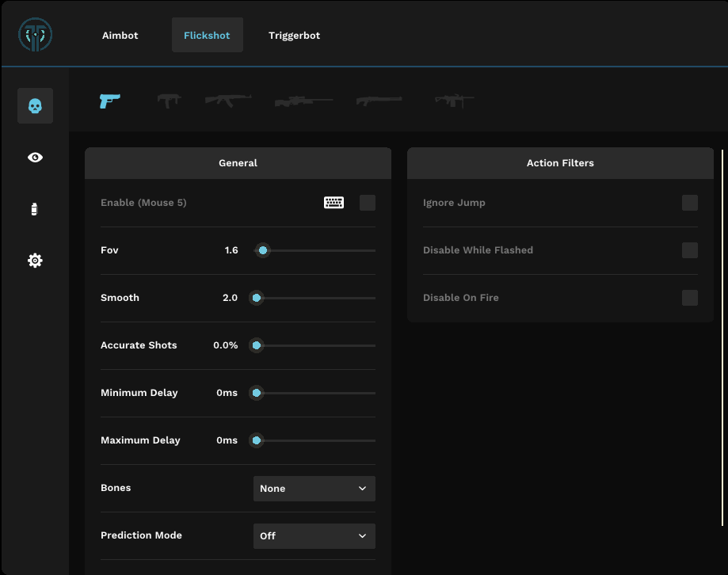Screen dimensions: 728x575
Task: Tick the Enable (Mouse 5) checkbox
Action: pos(368,203)
